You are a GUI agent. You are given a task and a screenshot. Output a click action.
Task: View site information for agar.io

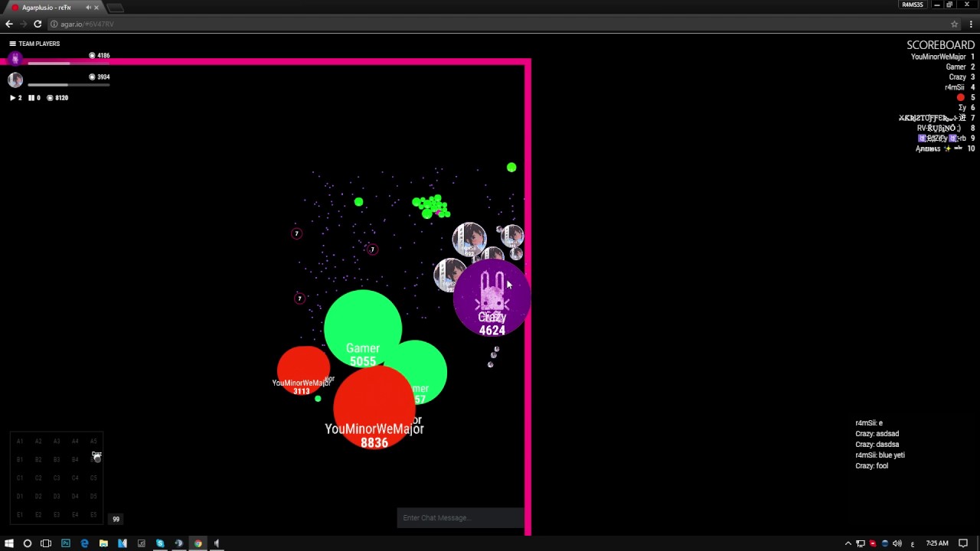pyautogui.click(x=54, y=24)
